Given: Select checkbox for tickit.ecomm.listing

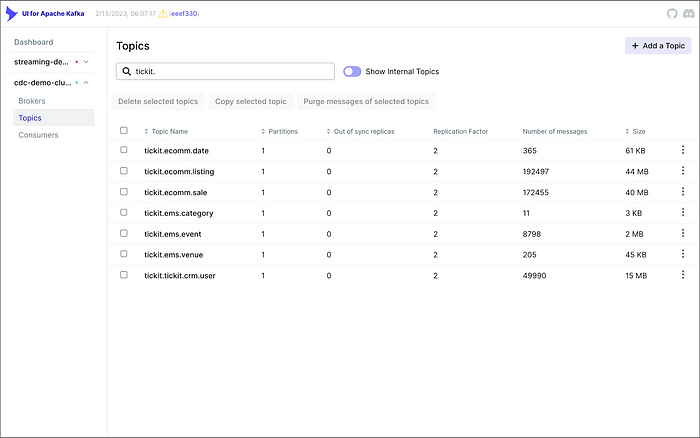Looking at the screenshot, I should click(x=124, y=171).
